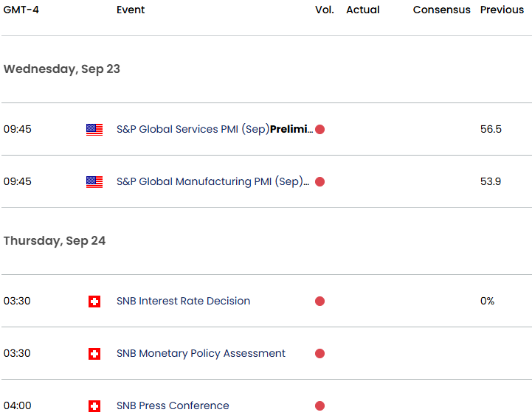This screenshot has height=418, width=532.
Task: Click the GMT-4 timezone column header
Action: [21, 10]
